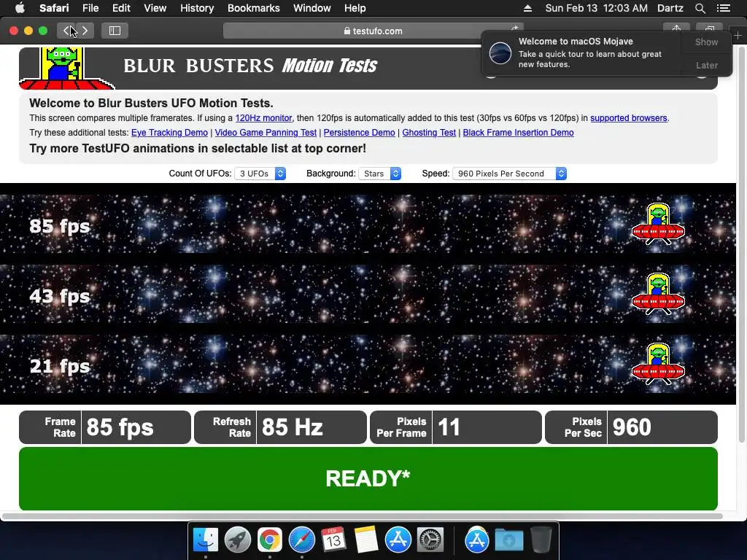Click the Pixels Per Frame 11 readout
The width and height of the screenshot is (747, 560).
coord(456,427)
